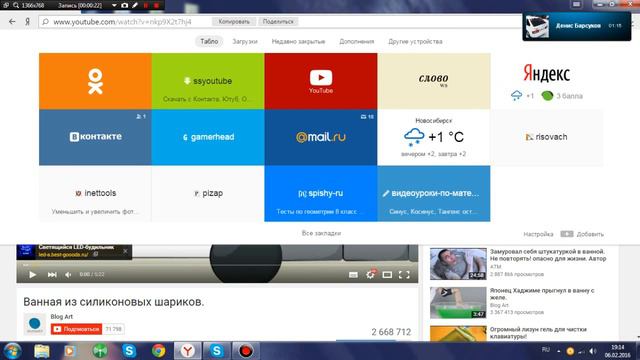Viewport: 640px width, 360px height.
Task: Select the recorder pen drawing tool
Action: (135, 5)
